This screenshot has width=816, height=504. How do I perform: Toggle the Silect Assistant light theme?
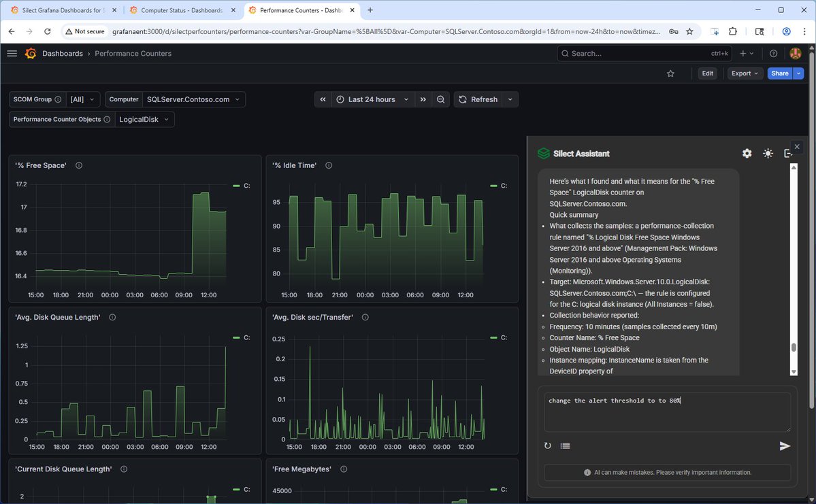pos(768,153)
